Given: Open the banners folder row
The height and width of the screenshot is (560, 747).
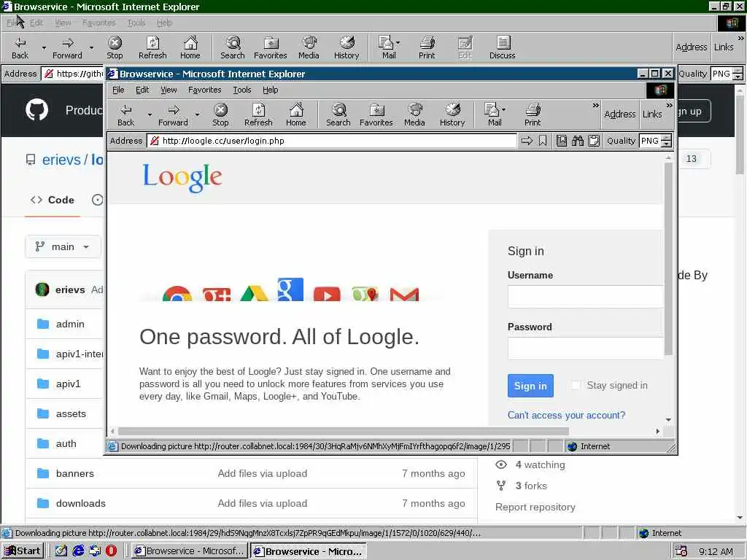Looking at the screenshot, I should click(252, 473).
